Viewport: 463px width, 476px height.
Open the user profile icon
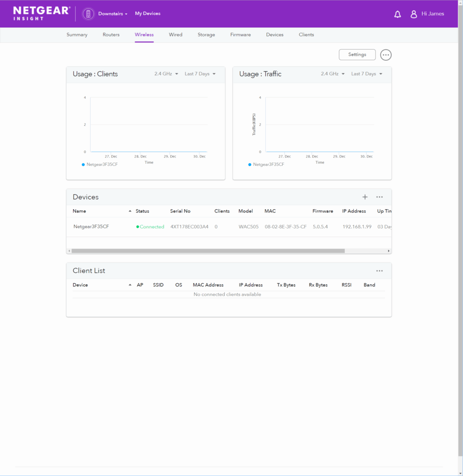tap(414, 14)
